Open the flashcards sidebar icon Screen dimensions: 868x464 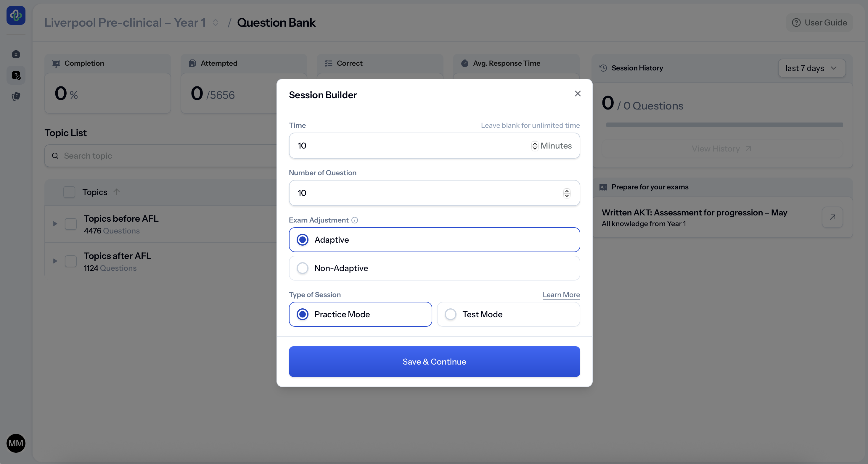pos(16,97)
